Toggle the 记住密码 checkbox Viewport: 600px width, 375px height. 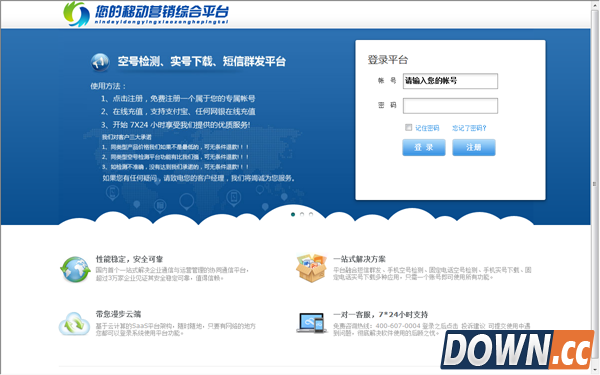408,127
